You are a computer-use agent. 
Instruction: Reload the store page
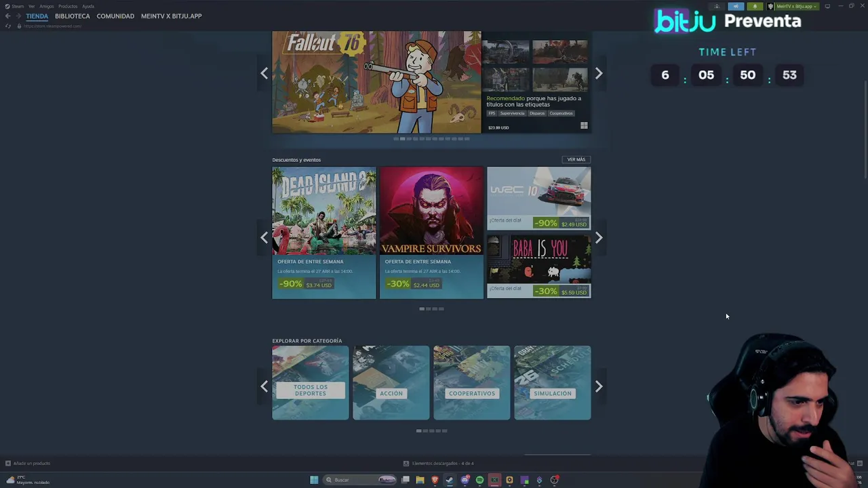coord(8,26)
